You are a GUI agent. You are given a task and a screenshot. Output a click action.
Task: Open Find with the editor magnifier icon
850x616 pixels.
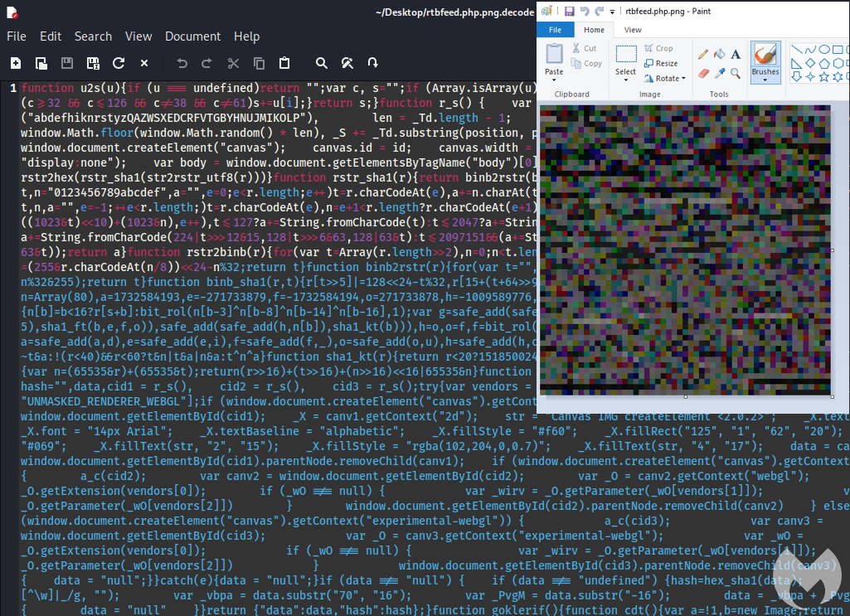(x=322, y=63)
